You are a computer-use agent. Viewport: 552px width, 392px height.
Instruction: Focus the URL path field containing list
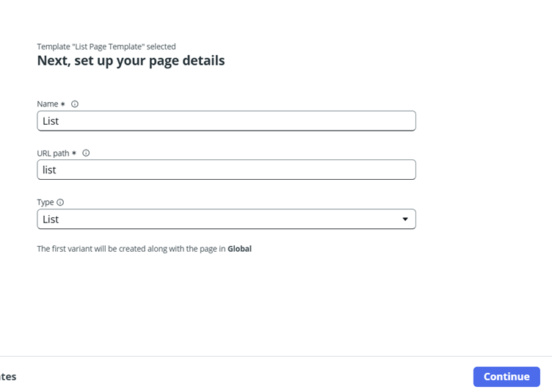[x=226, y=170]
